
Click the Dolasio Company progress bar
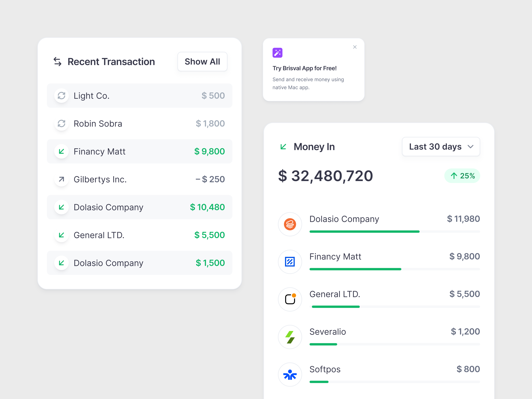(x=395, y=232)
